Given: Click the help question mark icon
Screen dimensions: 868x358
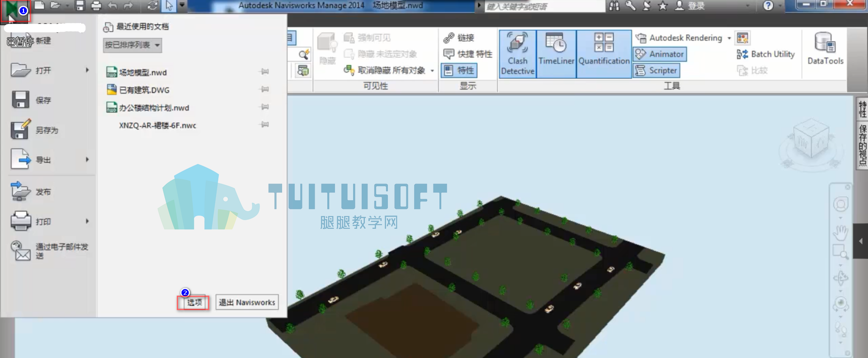Looking at the screenshot, I should pyautogui.click(x=768, y=5).
